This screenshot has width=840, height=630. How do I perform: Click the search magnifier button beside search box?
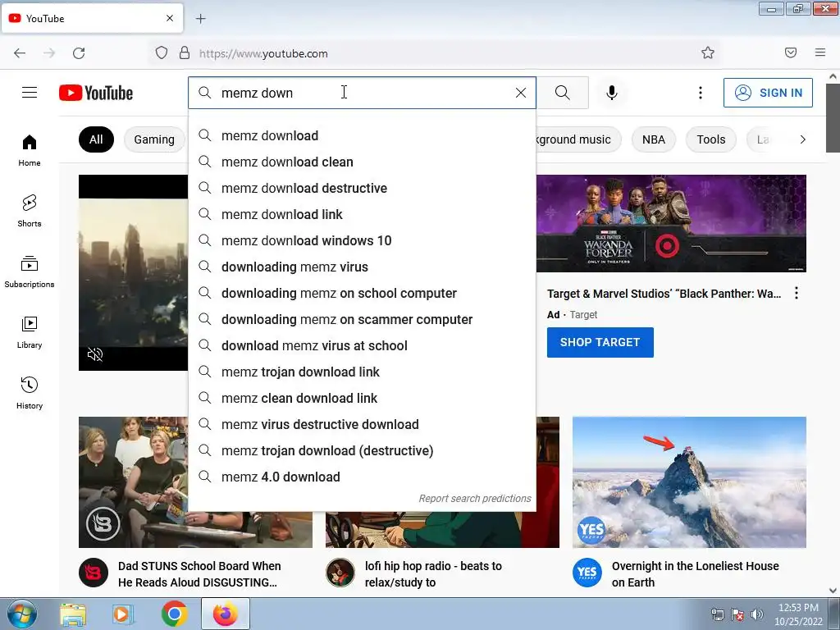click(563, 93)
